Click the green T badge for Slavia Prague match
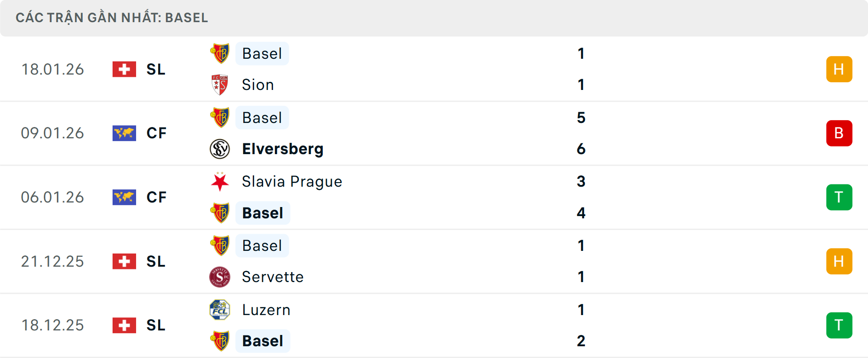The height and width of the screenshot is (358, 868). pos(839,197)
